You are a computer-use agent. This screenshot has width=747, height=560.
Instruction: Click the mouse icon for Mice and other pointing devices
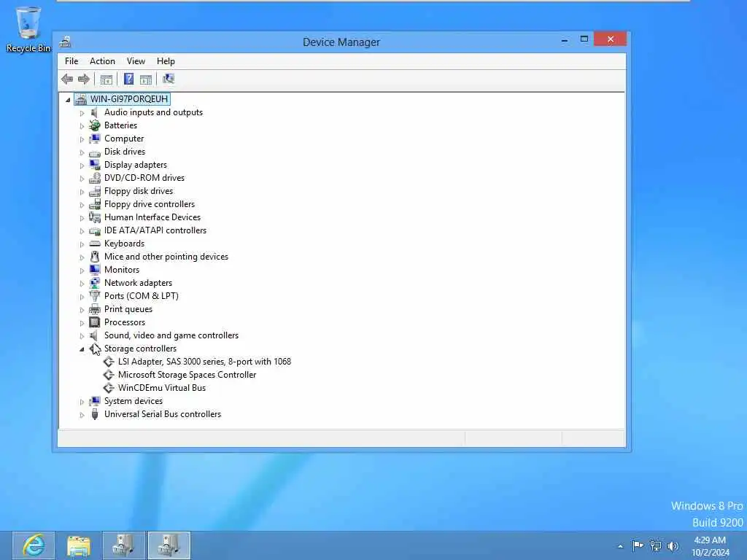tap(95, 257)
